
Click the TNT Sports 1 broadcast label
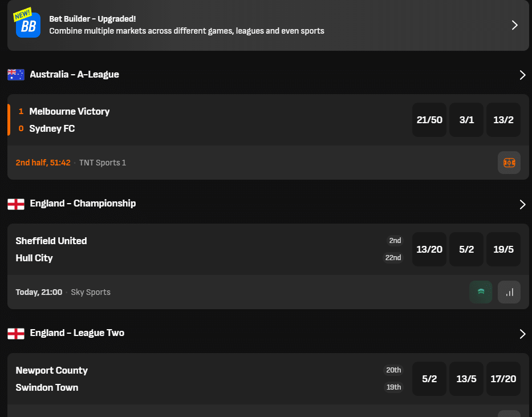pyautogui.click(x=103, y=163)
